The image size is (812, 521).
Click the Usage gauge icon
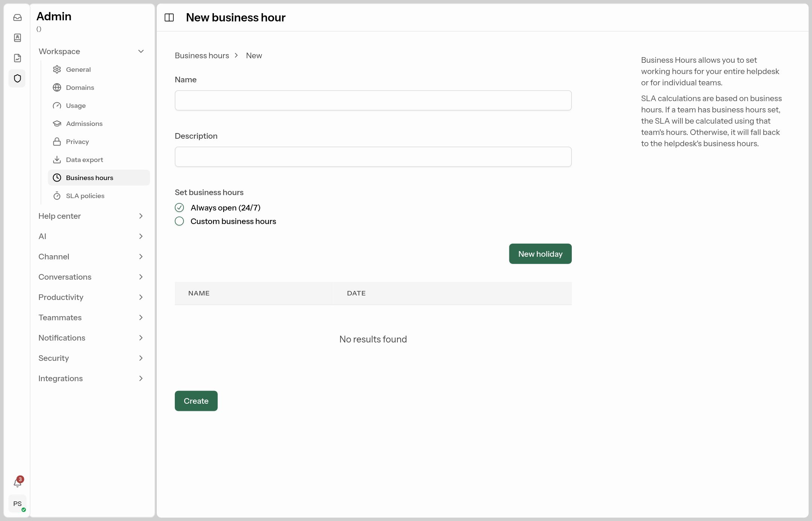click(x=57, y=106)
